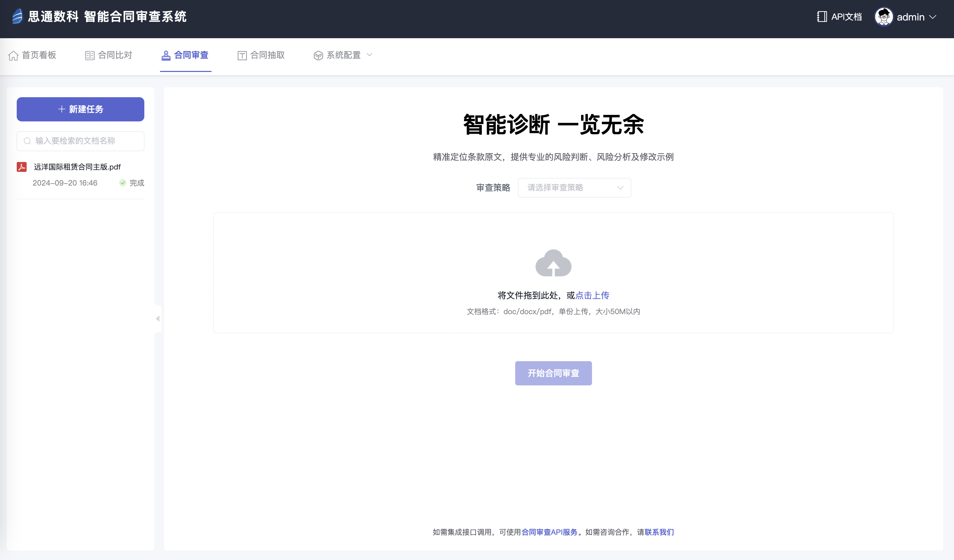Collapse the left sidebar arrow handle
The width and height of the screenshot is (954, 560).
coord(158,319)
